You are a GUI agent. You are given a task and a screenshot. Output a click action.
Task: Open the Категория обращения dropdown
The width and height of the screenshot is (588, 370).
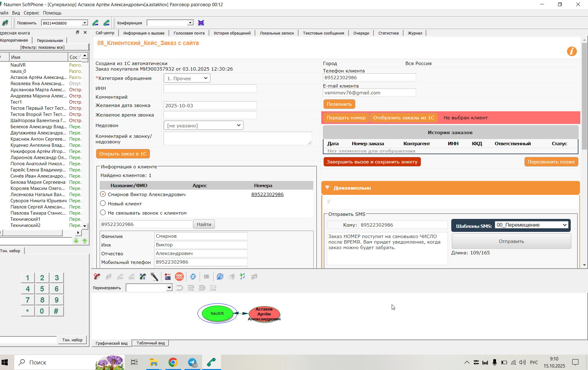point(187,78)
